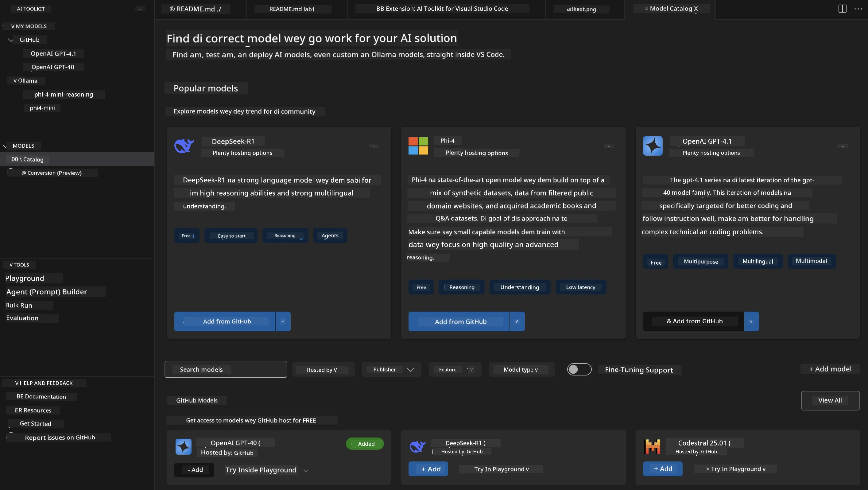
Task: Select phi-4-mini-reasoning model
Action: point(64,95)
